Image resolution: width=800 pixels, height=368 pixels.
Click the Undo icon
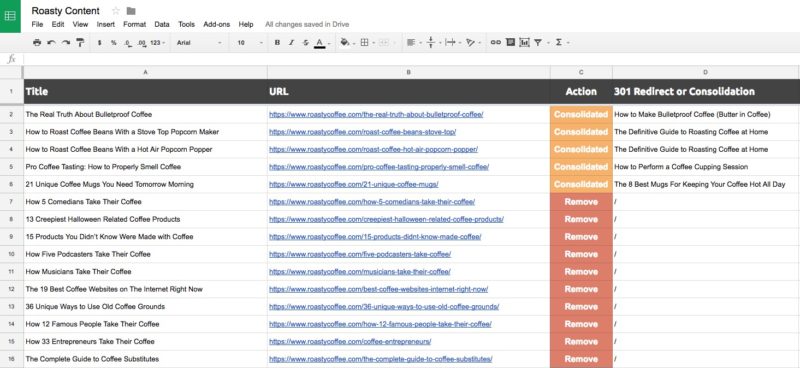coord(52,43)
